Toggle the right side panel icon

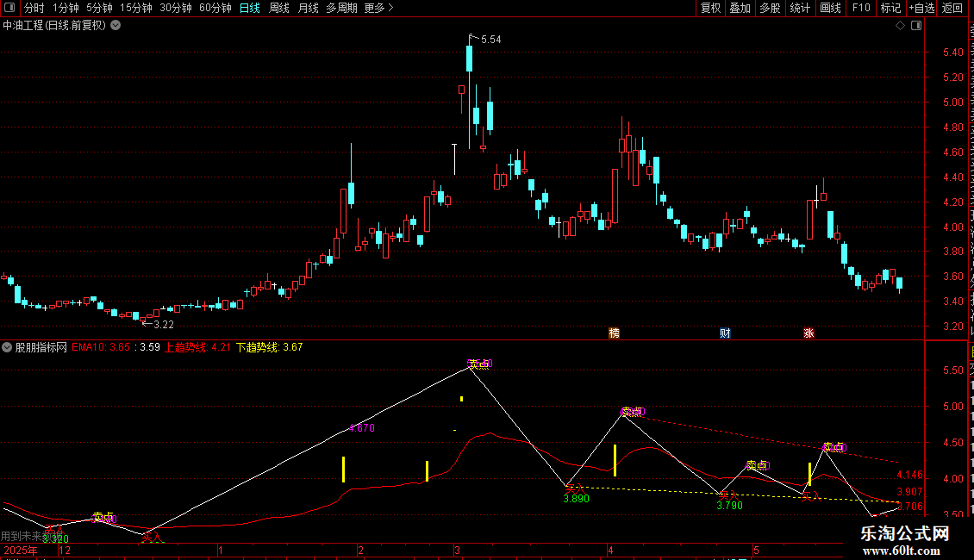click(916, 26)
